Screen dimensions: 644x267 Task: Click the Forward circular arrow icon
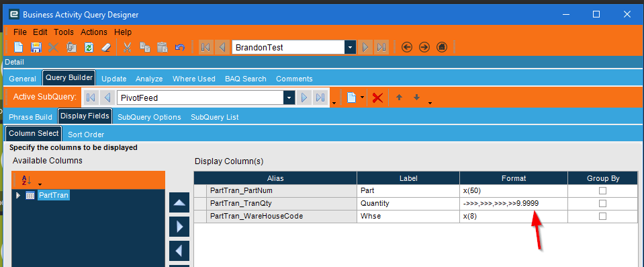click(424, 47)
